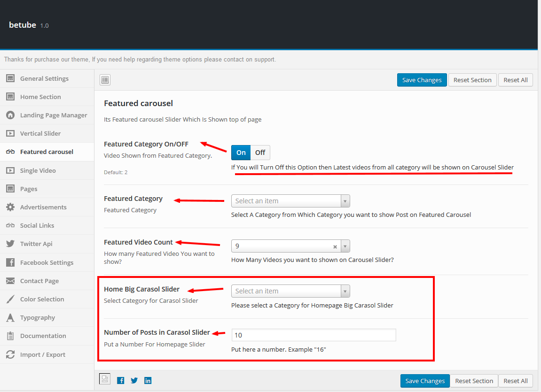Screen dimensions: 541x392
Task: Click the bottom Reset Section button
Action: [x=474, y=381]
